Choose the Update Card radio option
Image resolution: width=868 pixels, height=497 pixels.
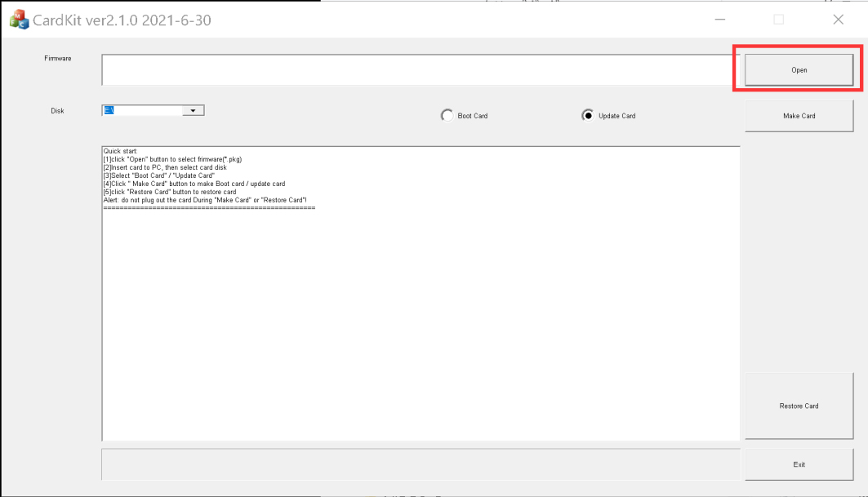pyautogui.click(x=588, y=116)
